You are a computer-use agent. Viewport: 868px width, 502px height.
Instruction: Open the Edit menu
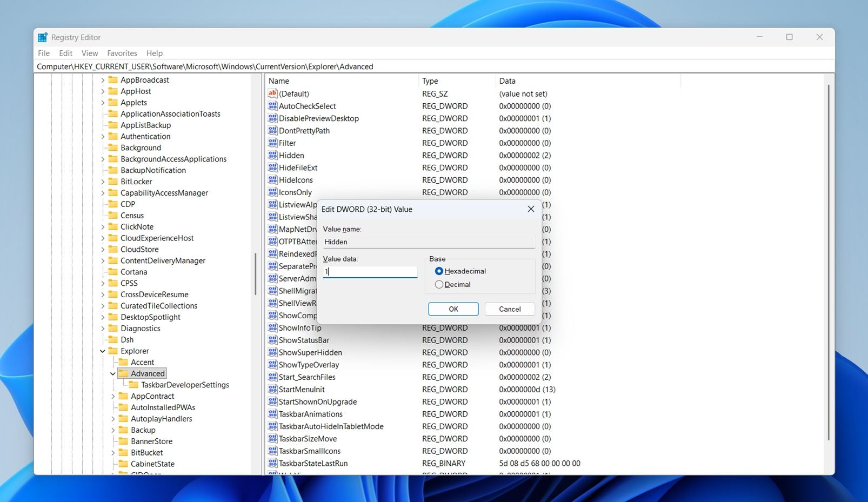click(65, 53)
